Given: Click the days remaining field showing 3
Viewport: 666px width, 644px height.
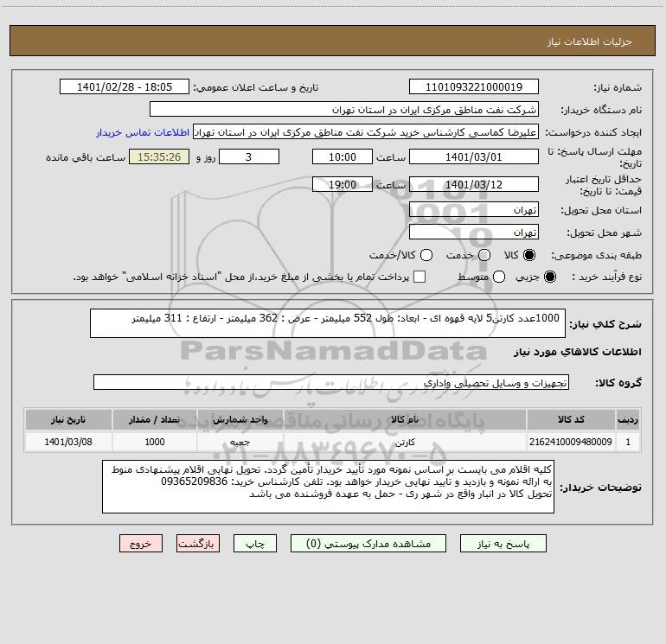Looking at the screenshot, I should pos(249,157).
